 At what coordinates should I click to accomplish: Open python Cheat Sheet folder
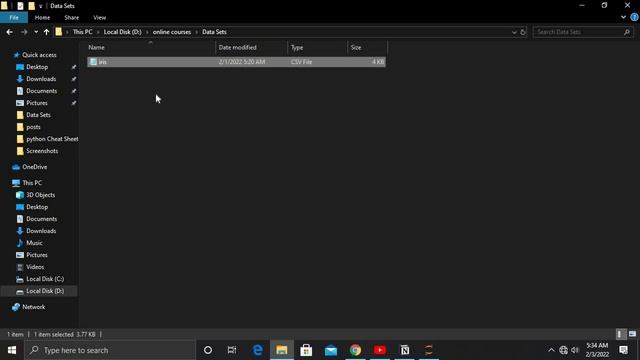pos(52,139)
